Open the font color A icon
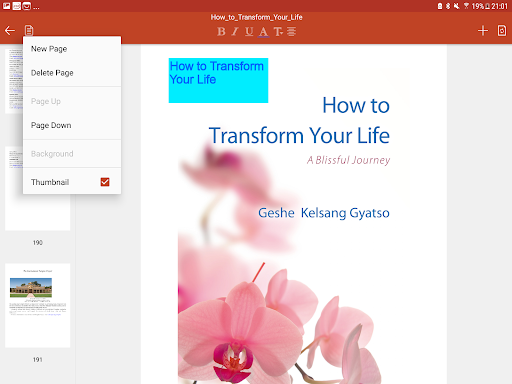 (263, 32)
